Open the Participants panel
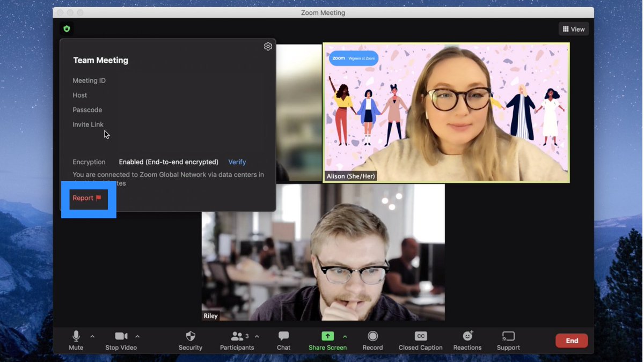This screenshot has height=362, width=644. point(237,341)
